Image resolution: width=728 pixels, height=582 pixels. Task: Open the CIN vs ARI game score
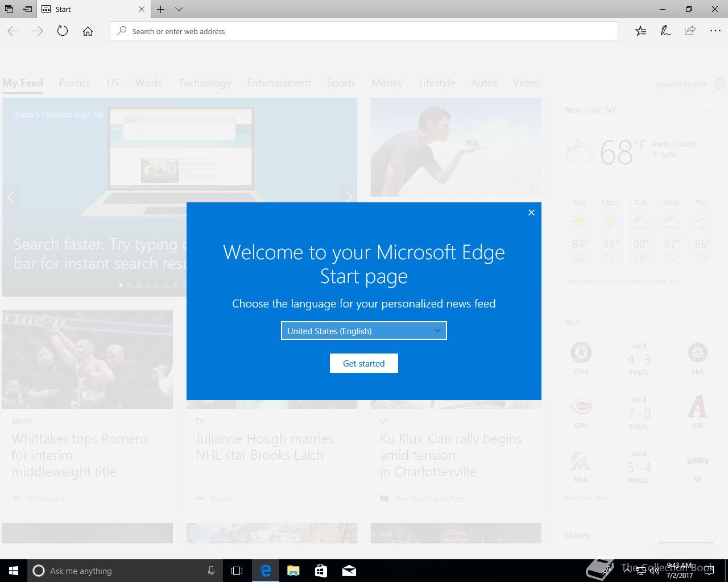[x=639, y=413]
